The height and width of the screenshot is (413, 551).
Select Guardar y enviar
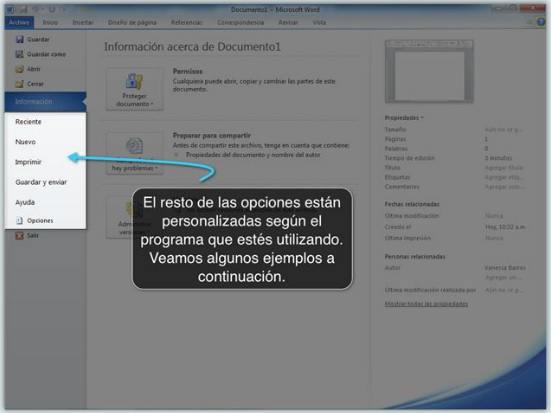point(45,182)
